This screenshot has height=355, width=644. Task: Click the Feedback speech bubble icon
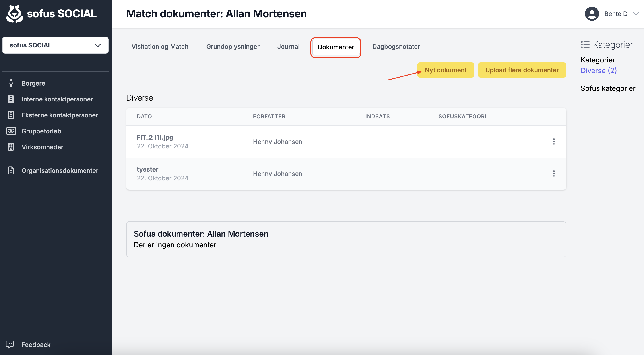point(10,344)
